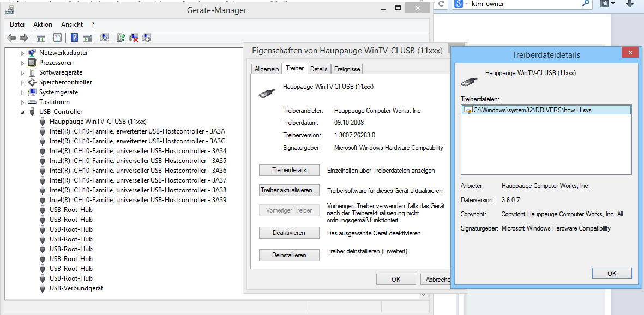This screenshot has width=644, height=315.
Task: Switch to the Details tab
Action: pos(318,69)
